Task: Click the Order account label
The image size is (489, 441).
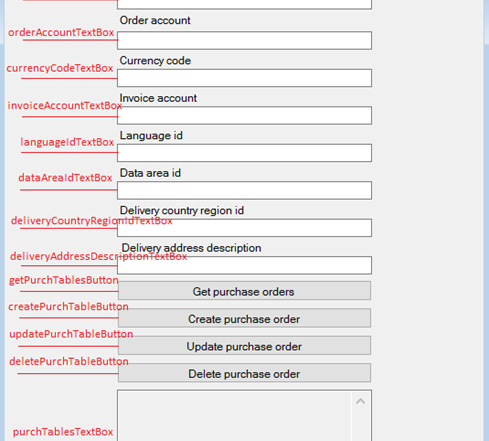Action: [x=155, y=20]
